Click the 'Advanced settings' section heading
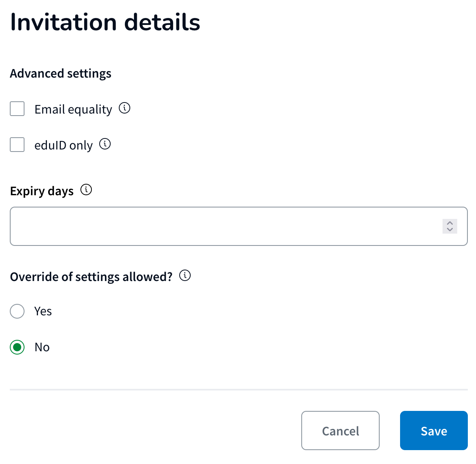 click(x=61, y=74)
